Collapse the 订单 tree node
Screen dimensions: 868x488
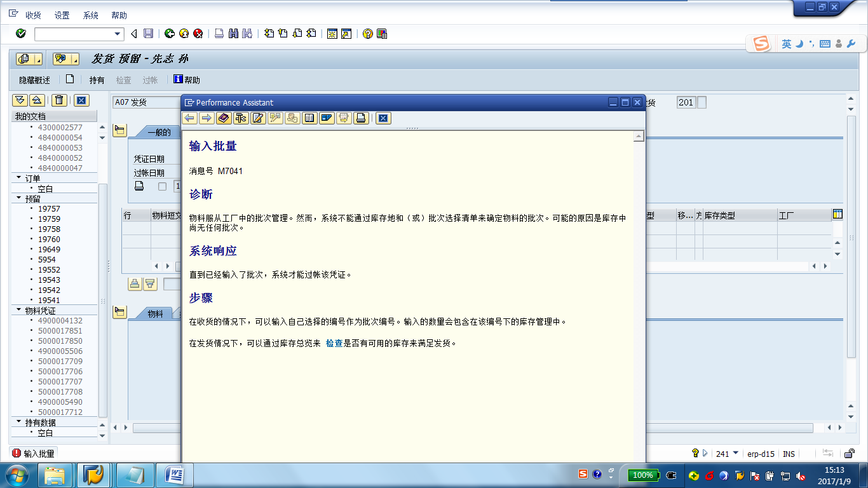point(18,178)
